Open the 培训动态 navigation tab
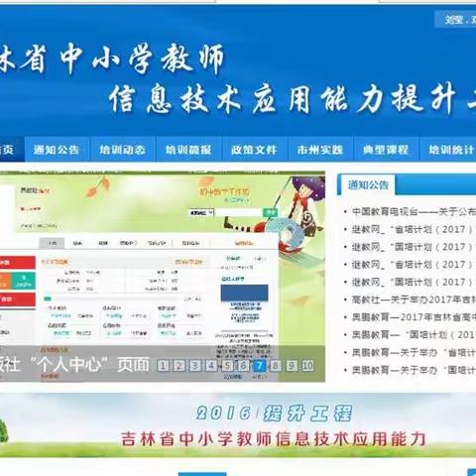 coord(123,150)
